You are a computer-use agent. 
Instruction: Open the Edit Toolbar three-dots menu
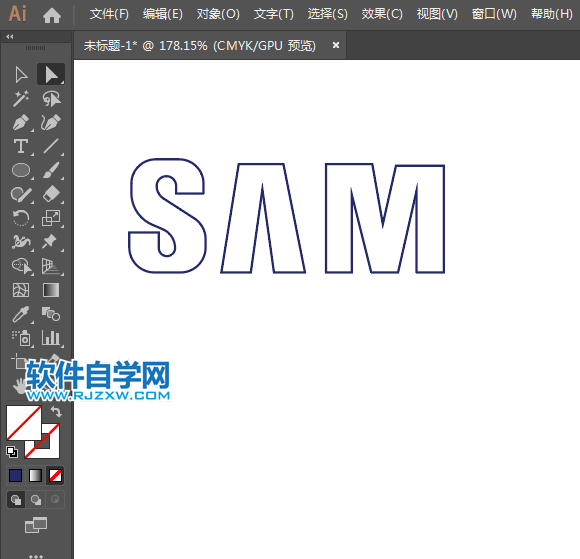click(x=36, y=555)
